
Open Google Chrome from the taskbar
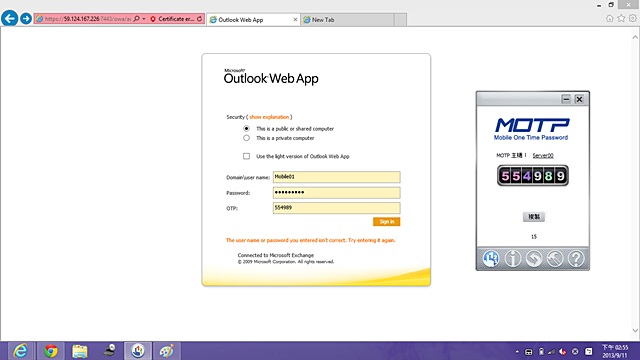(x=51, y=351)
